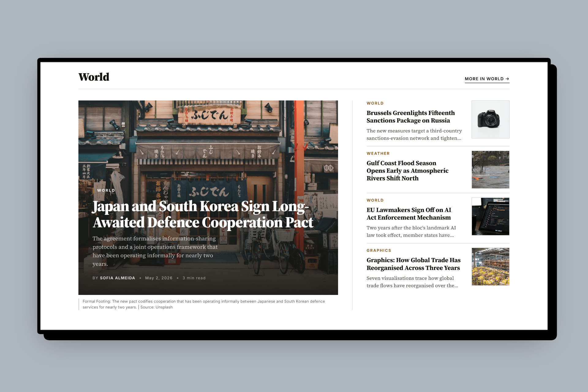Click the WEATHER category tag

tap(378, 153)
